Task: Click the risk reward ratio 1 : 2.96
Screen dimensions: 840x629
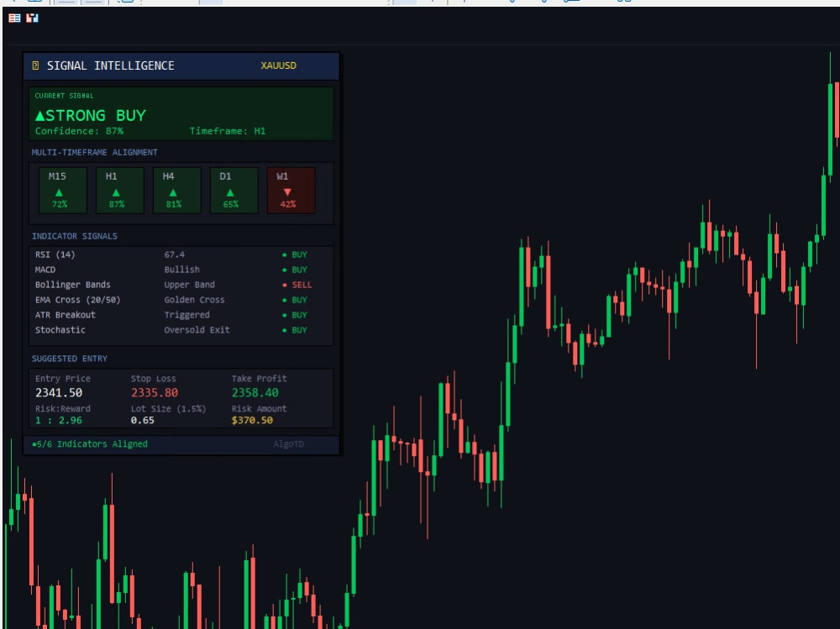Action: click(x=59, y=420)
